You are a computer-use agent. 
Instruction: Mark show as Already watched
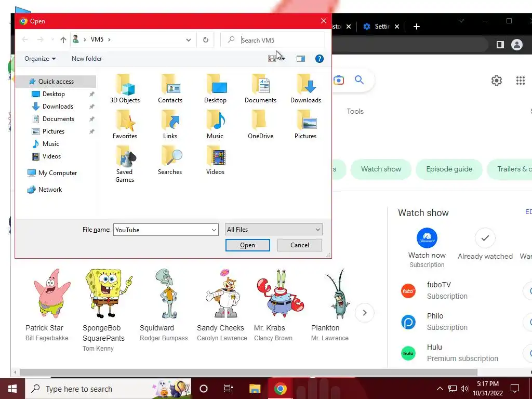pyautogui.click(x=485, y=244)
